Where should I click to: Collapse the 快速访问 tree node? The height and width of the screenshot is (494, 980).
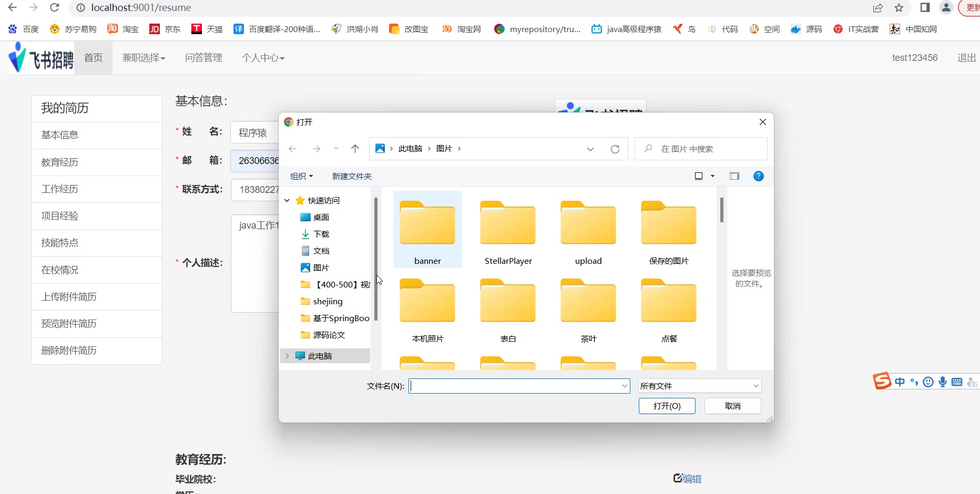287,200
